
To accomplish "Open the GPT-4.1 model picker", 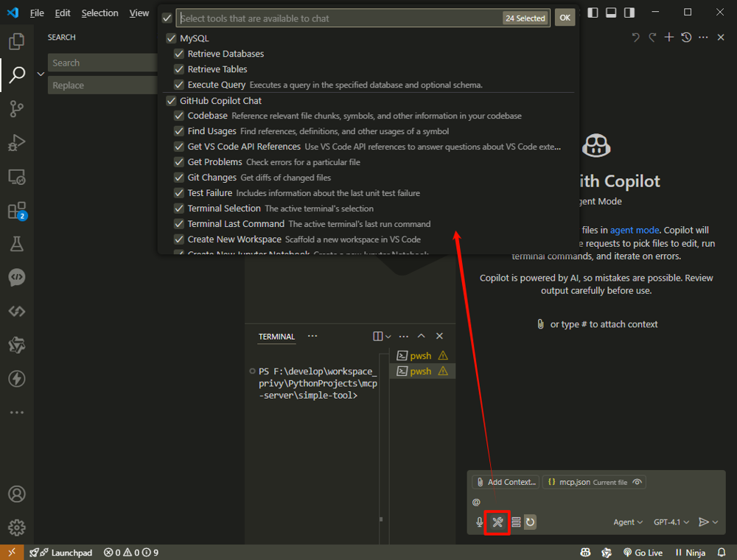I will tap(671, 522).
